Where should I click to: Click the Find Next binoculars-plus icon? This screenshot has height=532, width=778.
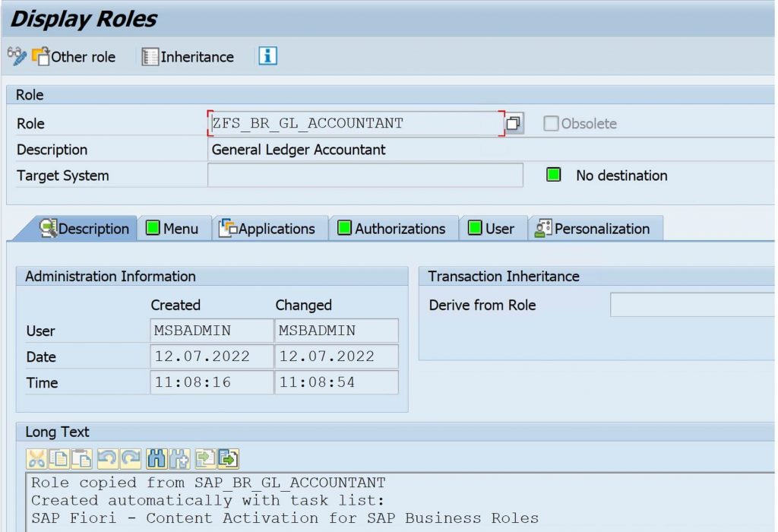(x=179, y=459)
